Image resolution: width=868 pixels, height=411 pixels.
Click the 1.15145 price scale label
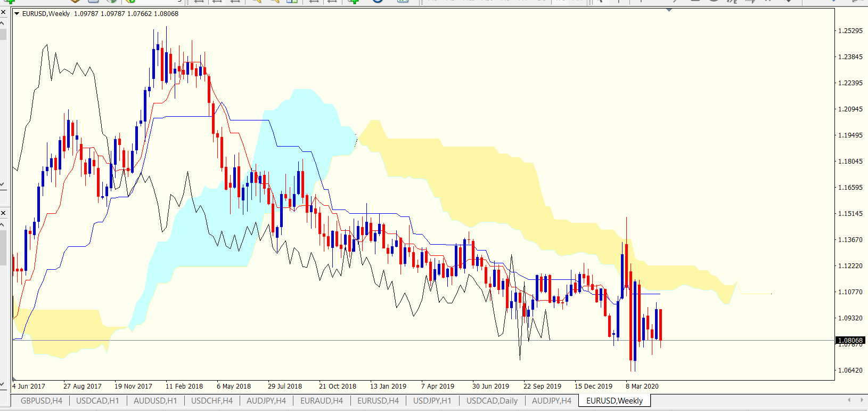[x=850, y=214]
